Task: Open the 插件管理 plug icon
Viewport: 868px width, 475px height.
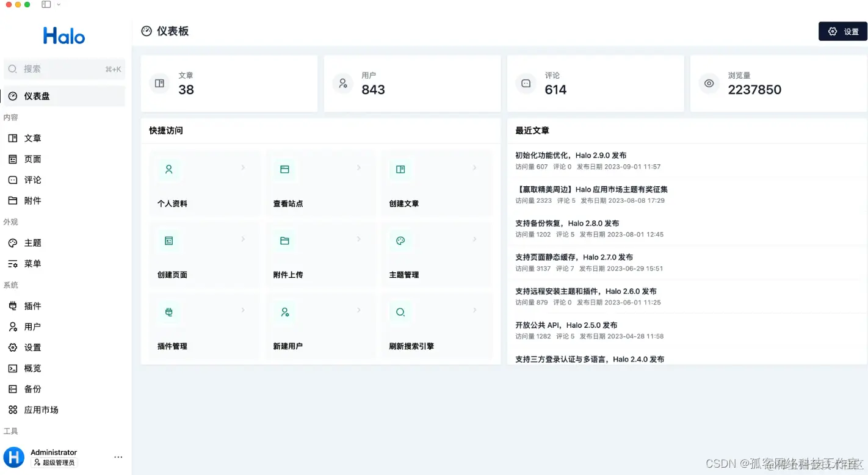Action: (x=169, y=311)
